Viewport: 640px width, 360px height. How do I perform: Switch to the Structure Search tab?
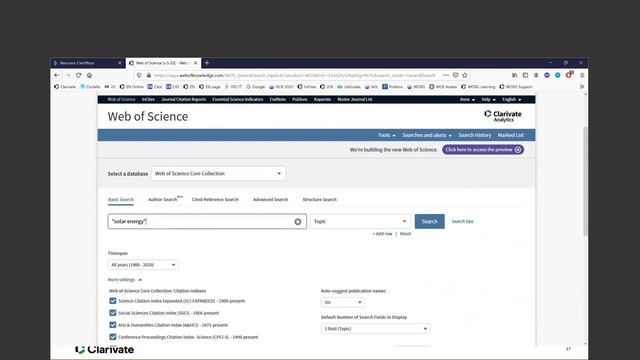pyautogui.click(x=320, y=200)
